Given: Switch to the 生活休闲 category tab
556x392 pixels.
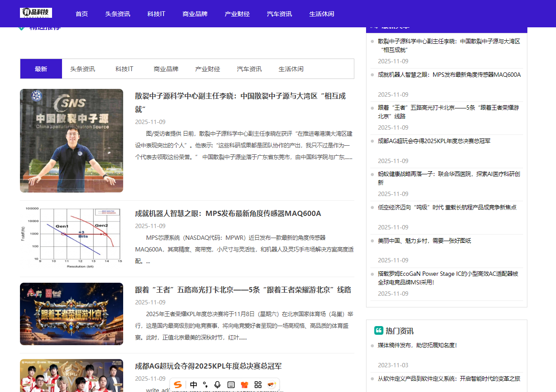Looking at the screenshot, I should pos(291,69).
